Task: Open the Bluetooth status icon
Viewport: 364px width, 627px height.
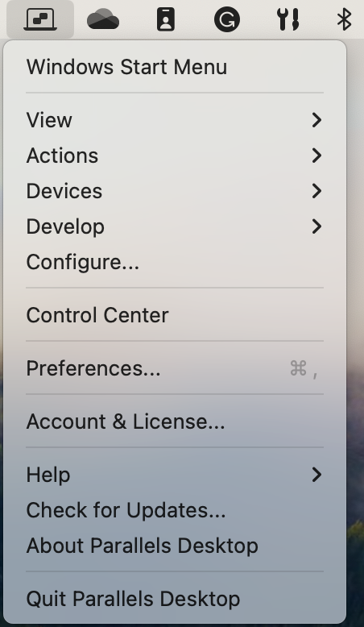Action: point(345,19)
